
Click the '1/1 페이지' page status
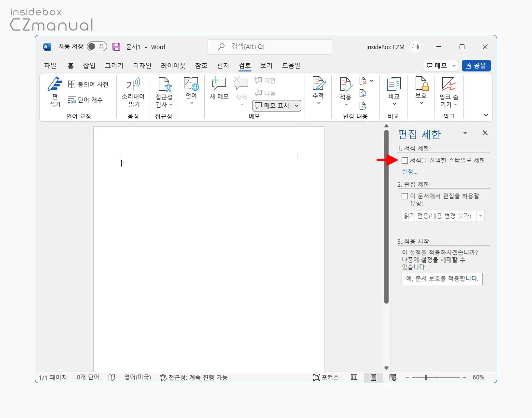pyautogui.click(x=53, y=377)
